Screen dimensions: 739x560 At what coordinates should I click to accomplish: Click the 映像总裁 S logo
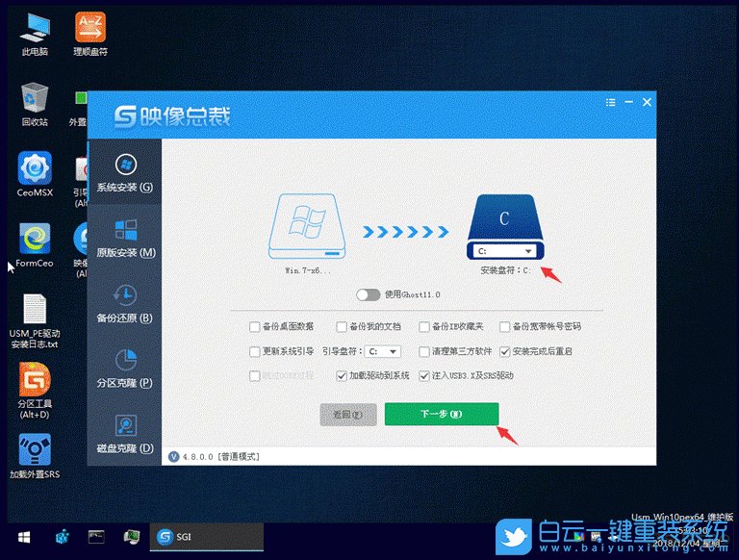pos(125,116)
